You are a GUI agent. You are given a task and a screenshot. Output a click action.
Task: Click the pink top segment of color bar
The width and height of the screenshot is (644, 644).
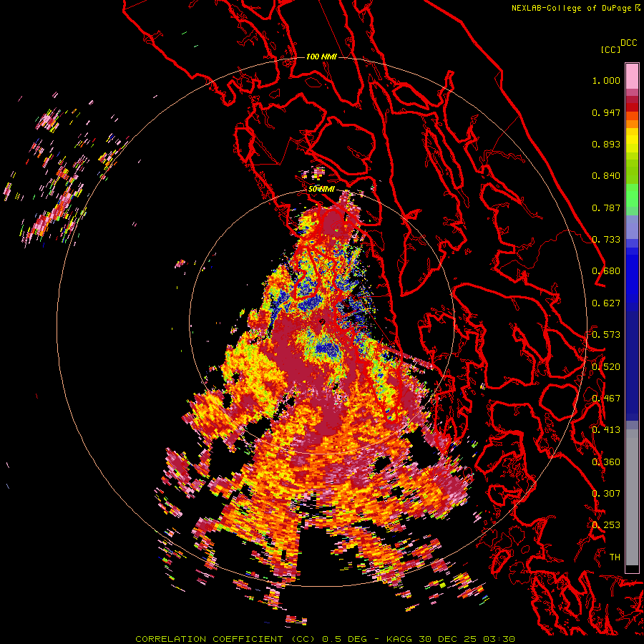pyautogui.click(x=632, y=77)
